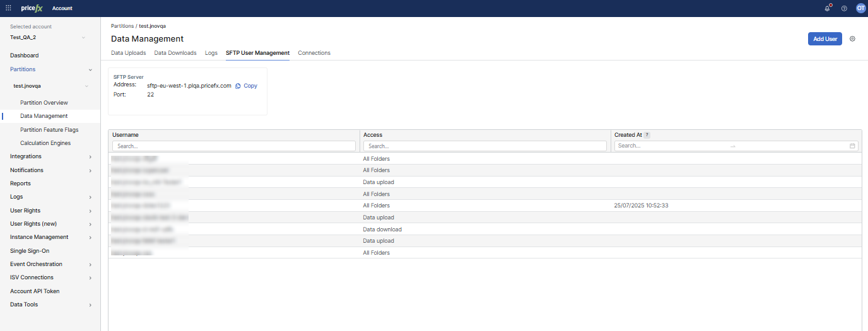868x331 pixels.
Task: Open the Test_QA_2 account selector dropdown
Action: coord(83,38)
